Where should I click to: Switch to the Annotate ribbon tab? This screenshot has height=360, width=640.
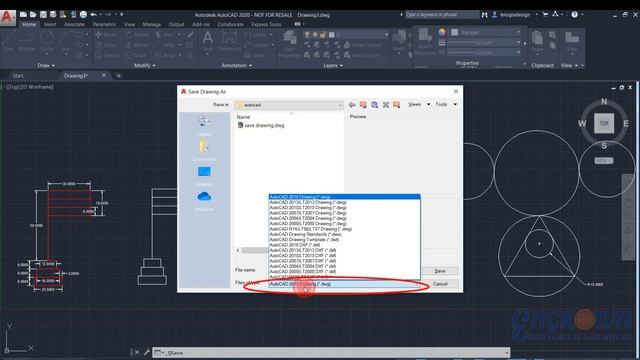click(x=74, y=24)
